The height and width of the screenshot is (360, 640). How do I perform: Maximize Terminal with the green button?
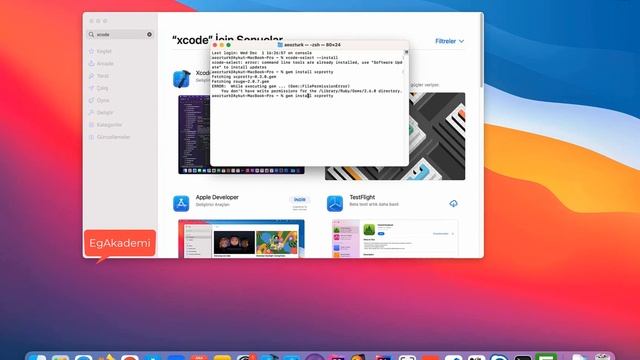point(229,45)
